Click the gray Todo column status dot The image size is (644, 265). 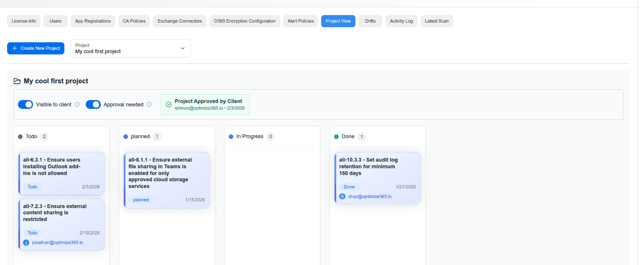20,136
